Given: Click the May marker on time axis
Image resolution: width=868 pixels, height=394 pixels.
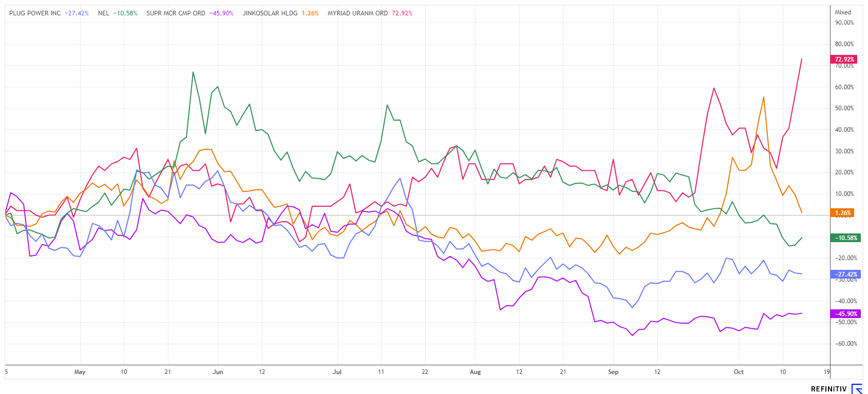Looking at the screenshot, I should (80, 372).
